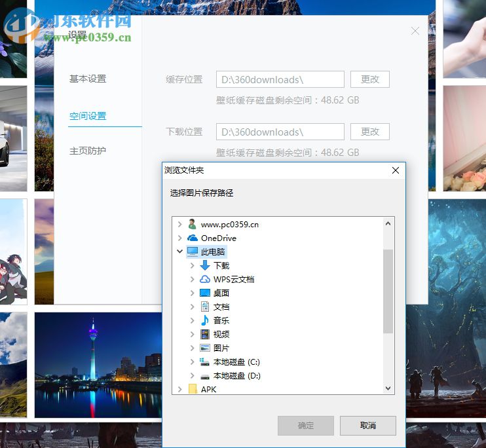Image resolution: width=486 pixels, height=448 pixels.
Task: Select the OneDrive tree label
Action: [x=219, y=238]
